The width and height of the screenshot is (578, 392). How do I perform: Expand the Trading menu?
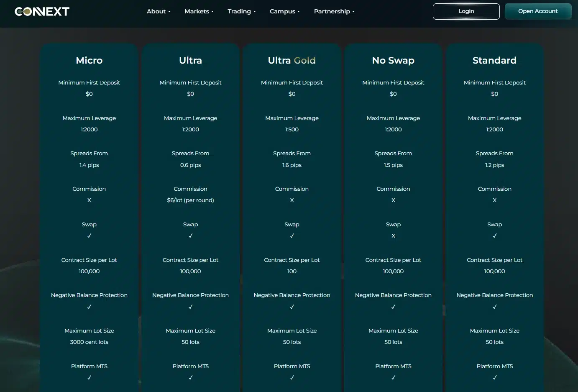tap(241, 12)
